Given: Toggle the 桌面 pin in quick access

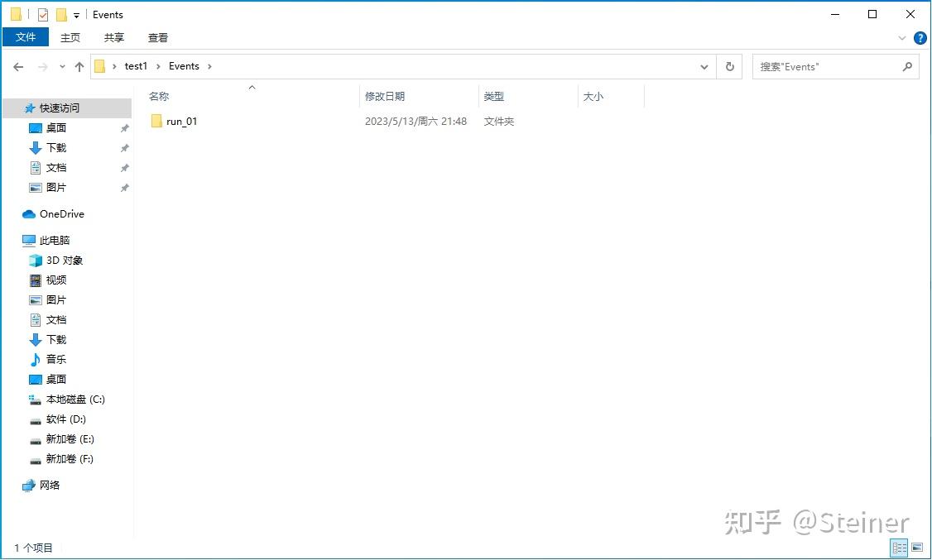Looking at the screenshot, I should (x=124, y=127).
